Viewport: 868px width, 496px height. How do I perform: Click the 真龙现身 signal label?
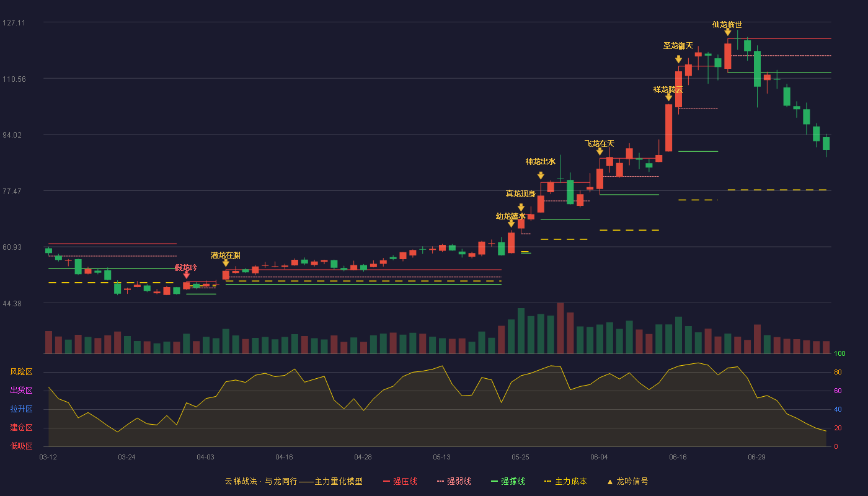[521, 194]
